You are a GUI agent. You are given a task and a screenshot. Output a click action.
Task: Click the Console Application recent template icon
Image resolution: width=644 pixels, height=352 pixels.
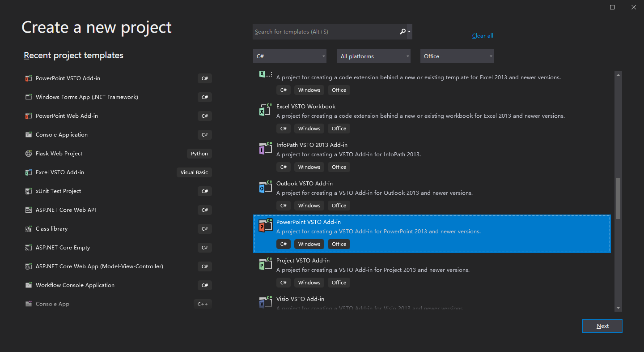[x=29, y=135]
